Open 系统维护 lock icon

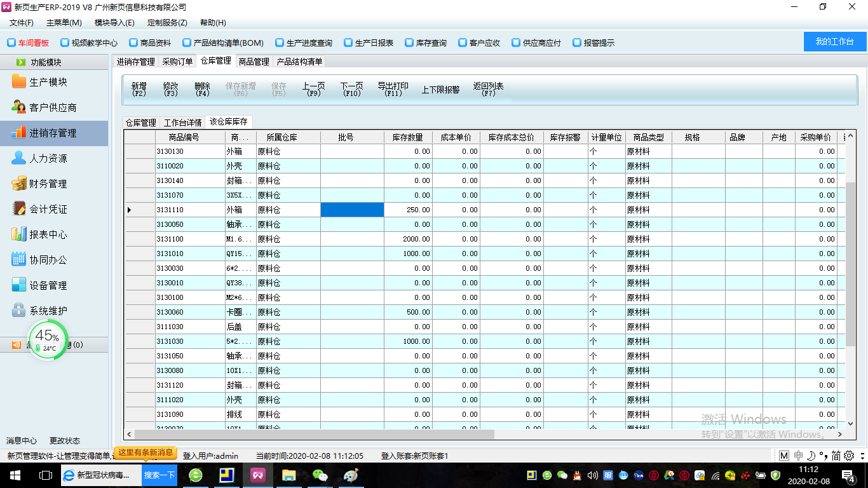click(x=19, y=311)
